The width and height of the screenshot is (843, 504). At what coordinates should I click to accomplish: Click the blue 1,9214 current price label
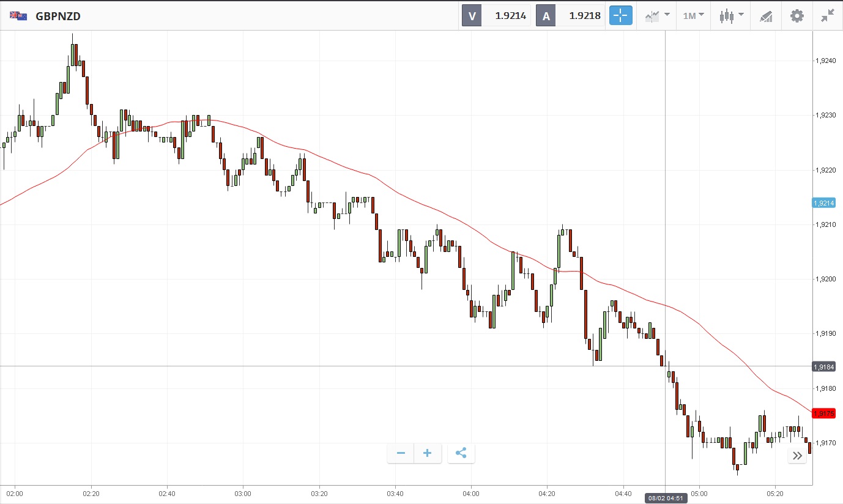823,203
